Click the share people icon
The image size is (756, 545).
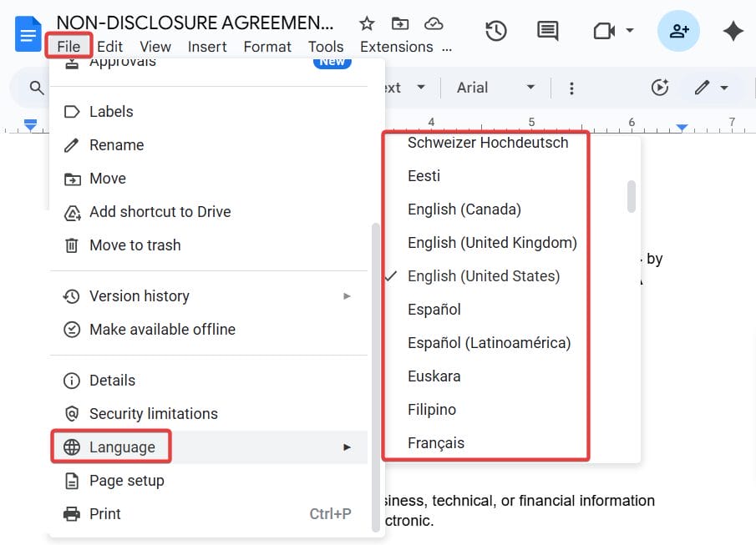click(x=678, y=31)
